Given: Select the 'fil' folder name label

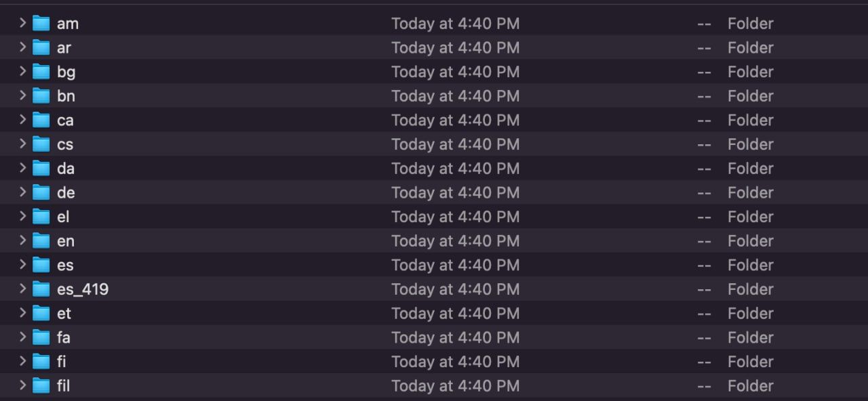Looking at the screenshot, I should [x=63, y=386].
